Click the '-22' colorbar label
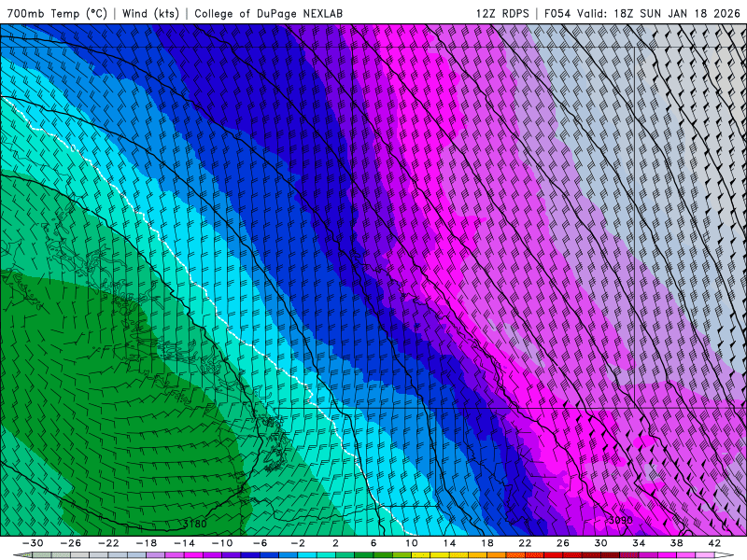The width and height of the screenshot is (747, 560). 108,543
